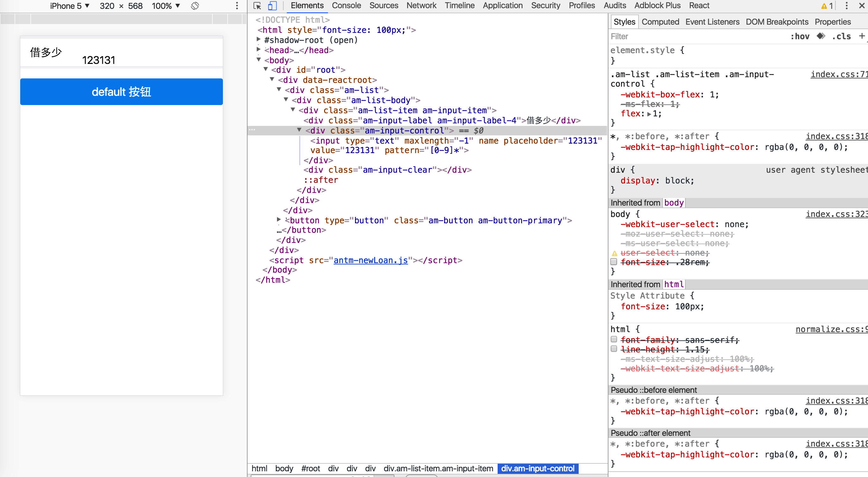This screenshot has width=868, height=477.
Task: Collapse the div.am-input-control element
Action: [x=299, y=131]
